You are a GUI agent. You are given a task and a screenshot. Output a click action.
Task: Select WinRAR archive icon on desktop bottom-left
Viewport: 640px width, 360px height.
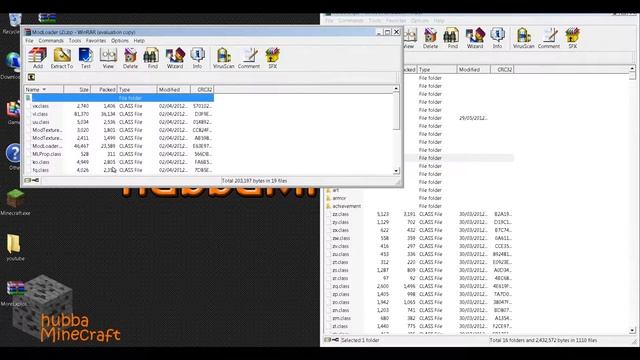click(15, 293)
